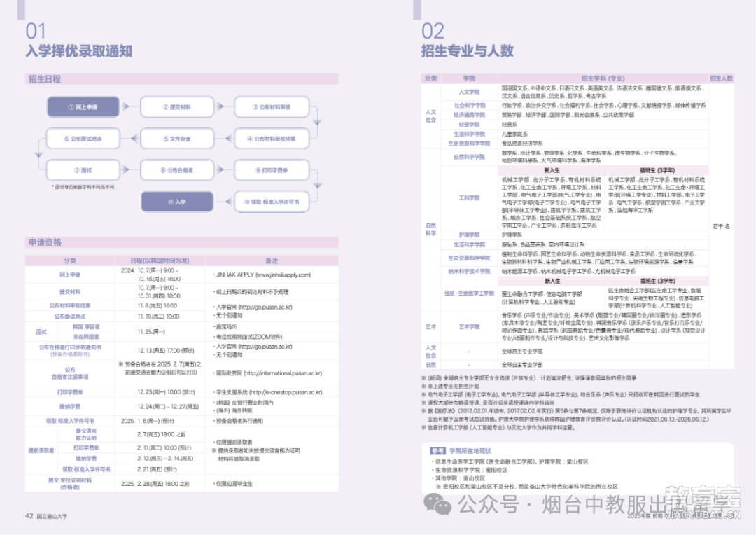Click the 自然科学学院 cell
Viewport: 756px width, 535px height.
click(x=469, y=157)
